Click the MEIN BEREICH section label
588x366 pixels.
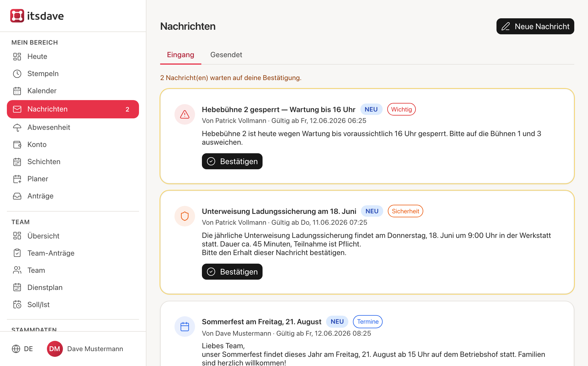point(35,42)
